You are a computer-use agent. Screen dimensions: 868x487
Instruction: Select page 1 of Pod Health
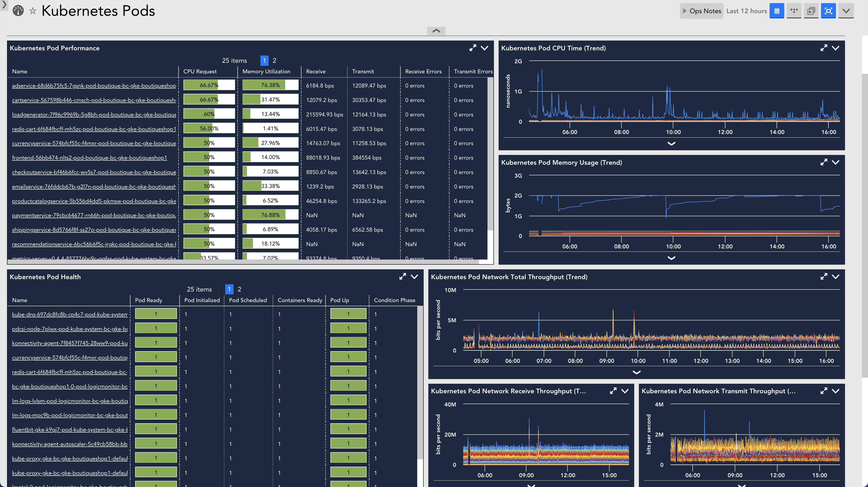coord(229,289)
